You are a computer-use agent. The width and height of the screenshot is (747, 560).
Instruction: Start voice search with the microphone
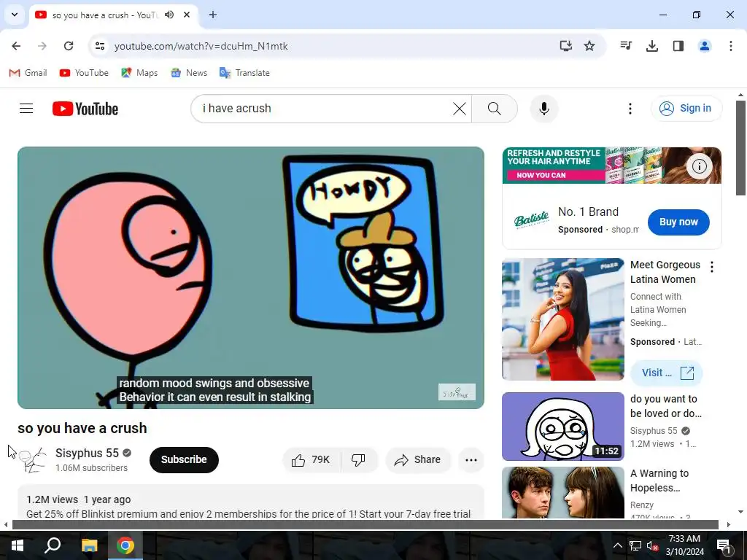tap(544, 109)
